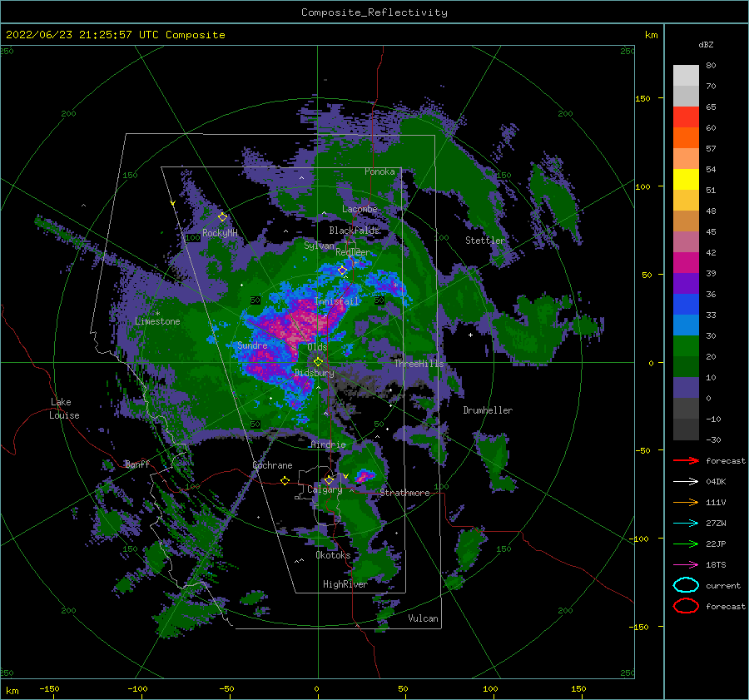Click the yellow diamond marker above Calgary label
Screen dimensions: 749x700
pos(329,479)
